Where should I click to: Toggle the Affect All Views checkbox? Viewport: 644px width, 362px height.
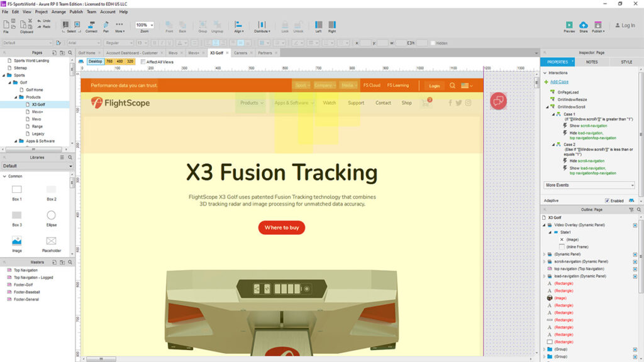(143, 62)
